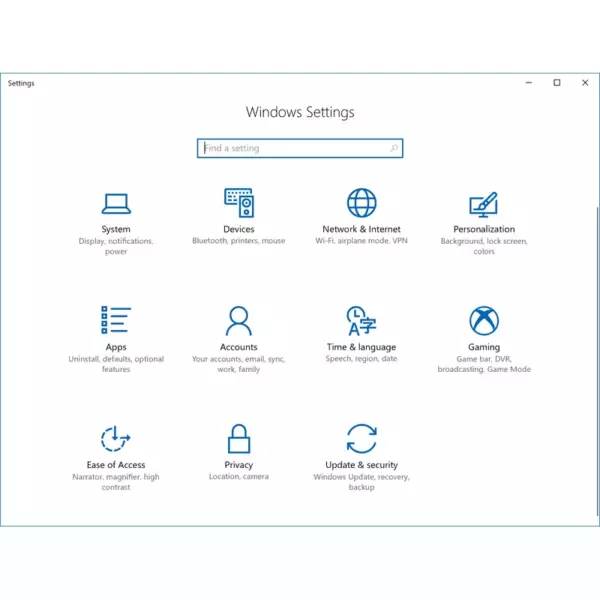The image size is (600, 600).
Task: Click the magnifier icon in search box
Action: tap(394, 148)
